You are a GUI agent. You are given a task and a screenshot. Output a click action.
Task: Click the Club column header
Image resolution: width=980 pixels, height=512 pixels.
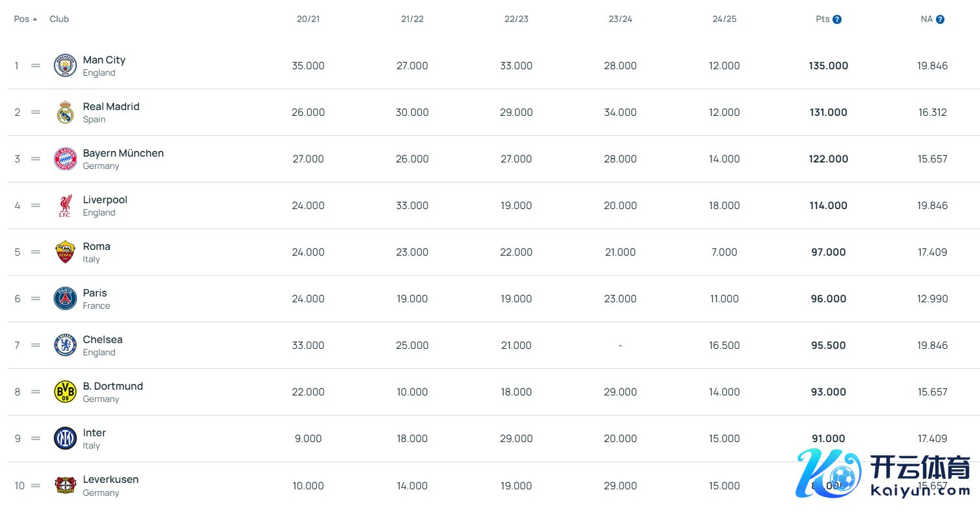coord(59,19)
